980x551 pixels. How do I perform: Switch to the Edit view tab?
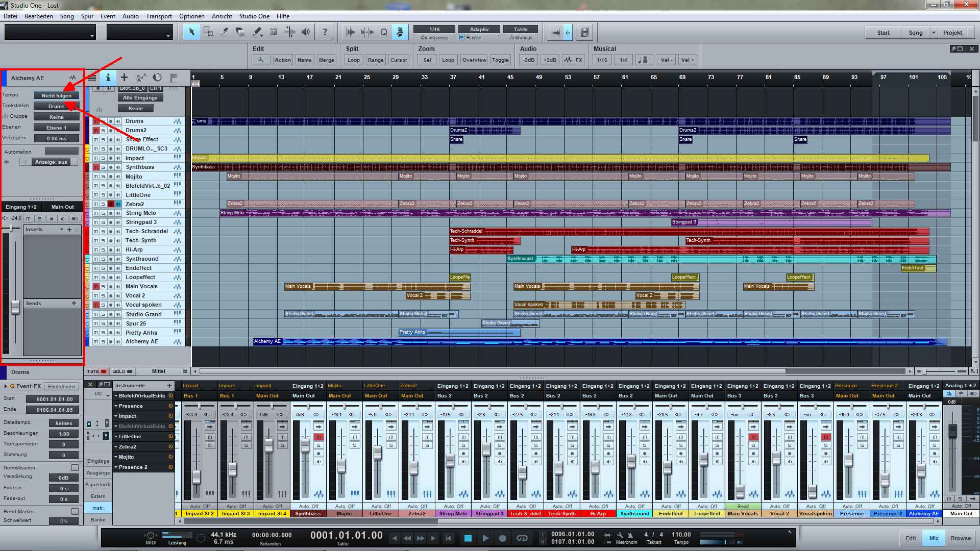click(911, 538)
